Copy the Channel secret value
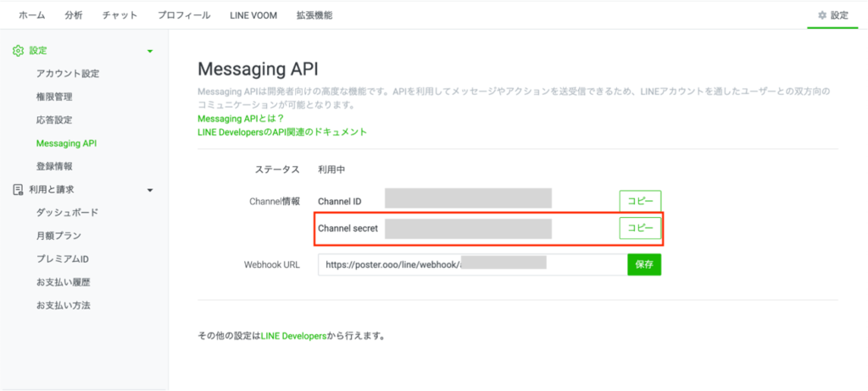Viewport: 868px width, 391px height. click(640, 229)
